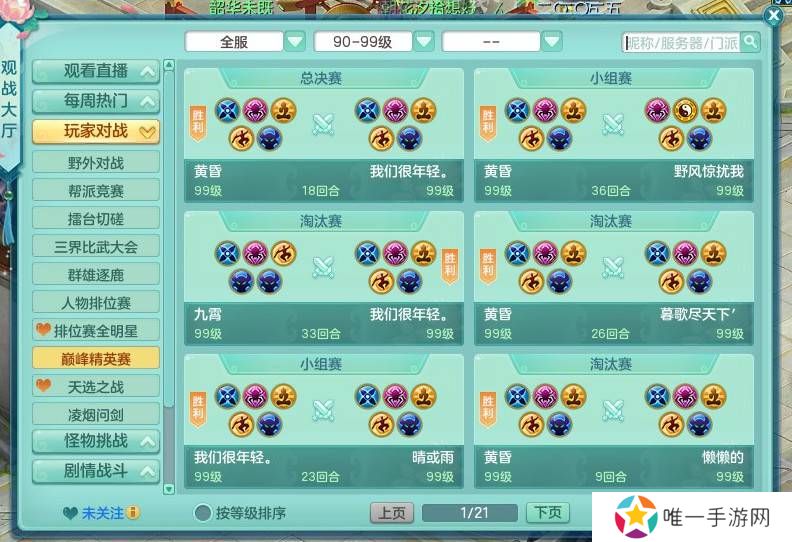This screenshot has height=542, width=792.
Task: Click the yin-yang faction icon of 野风惊扰我 team
Action: pyautogui.click(x=685, y=111)
